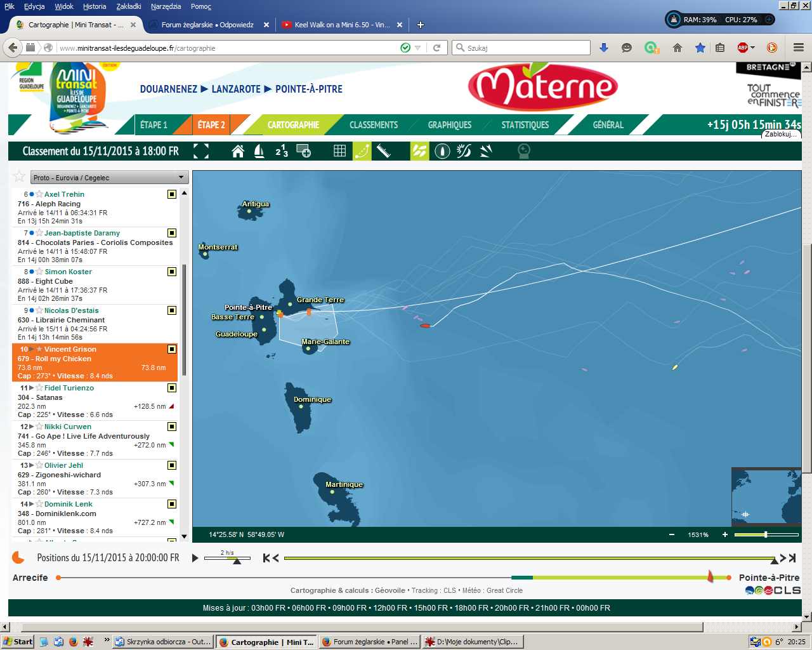The image size is (812, 650).
Task: Zoom out map with minus icon
Action: tap(672, 534)
